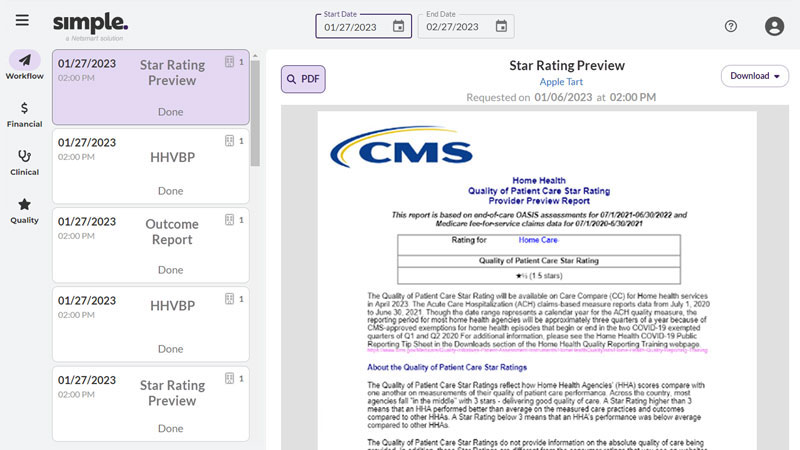Select the Workflow paper plane icon

(x=24, y=60)
